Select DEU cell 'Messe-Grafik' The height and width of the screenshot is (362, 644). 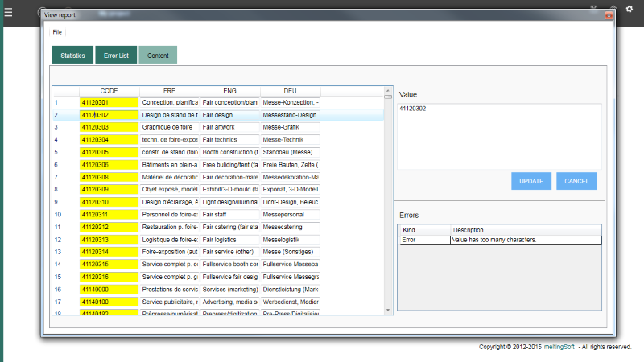pyautogui.click(x=290, y=127)
